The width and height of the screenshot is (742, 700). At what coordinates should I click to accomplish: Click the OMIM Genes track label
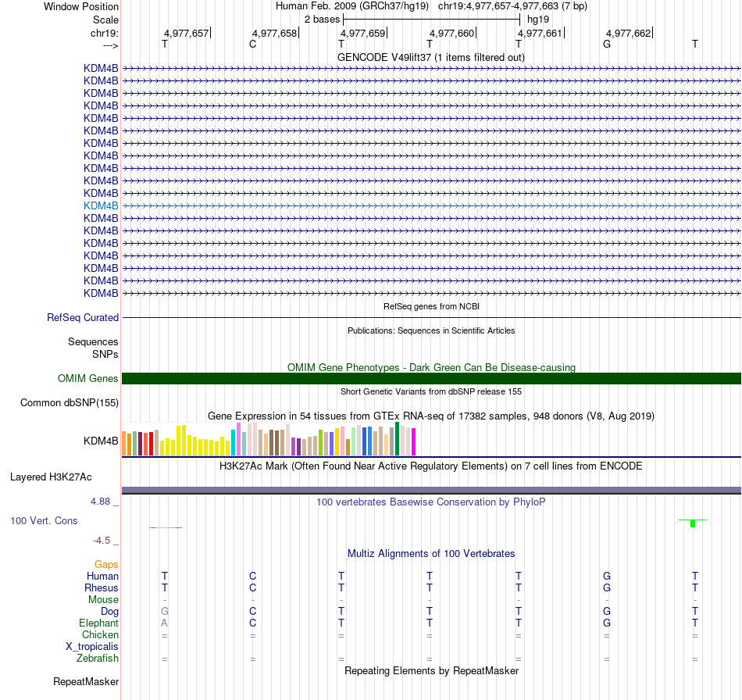(x=88, y=378)
